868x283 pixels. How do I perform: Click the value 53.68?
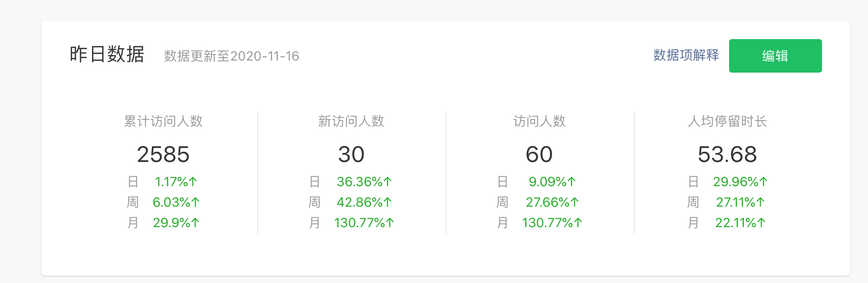(x=727, y=155)
